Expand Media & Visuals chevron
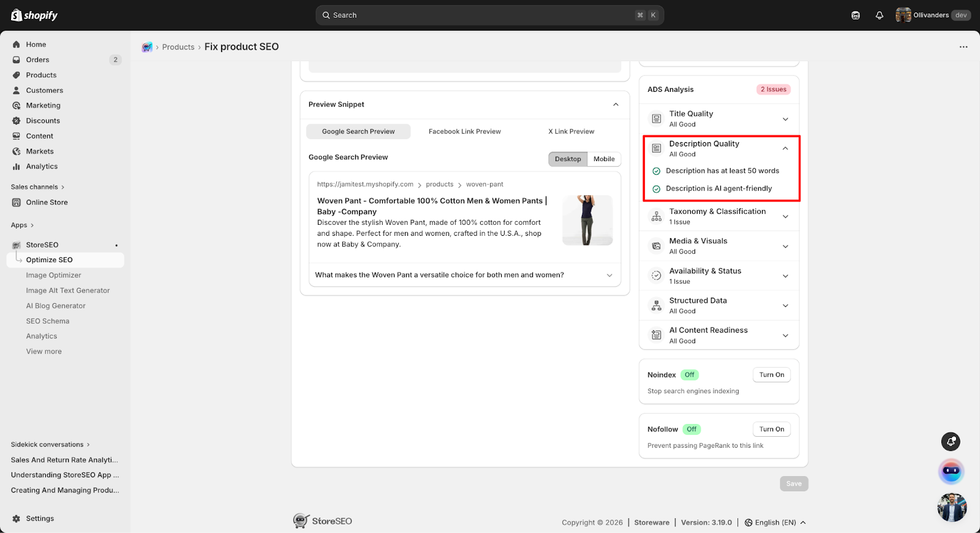This screenshot has width=980, height=533. pyautogui.click(x=785, y=247)
